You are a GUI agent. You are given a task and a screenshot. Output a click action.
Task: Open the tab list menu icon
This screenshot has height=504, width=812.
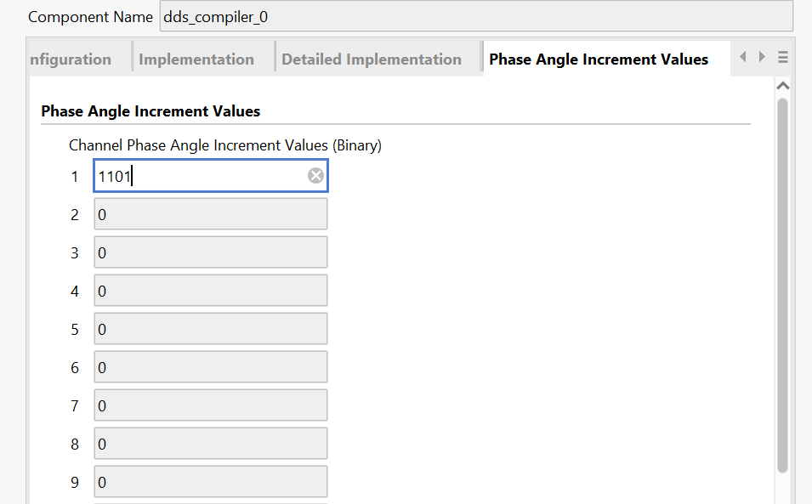pyautogui.click(x=783, y=57)
